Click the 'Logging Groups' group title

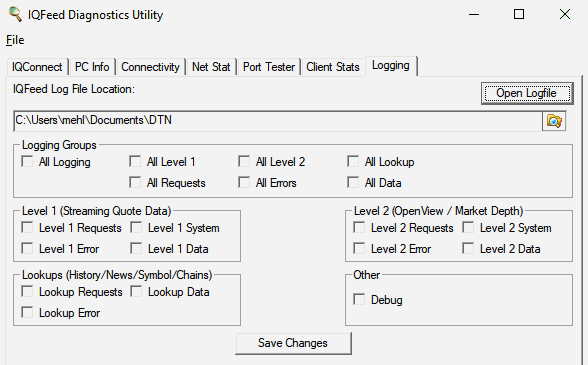[x=59, y=145]
